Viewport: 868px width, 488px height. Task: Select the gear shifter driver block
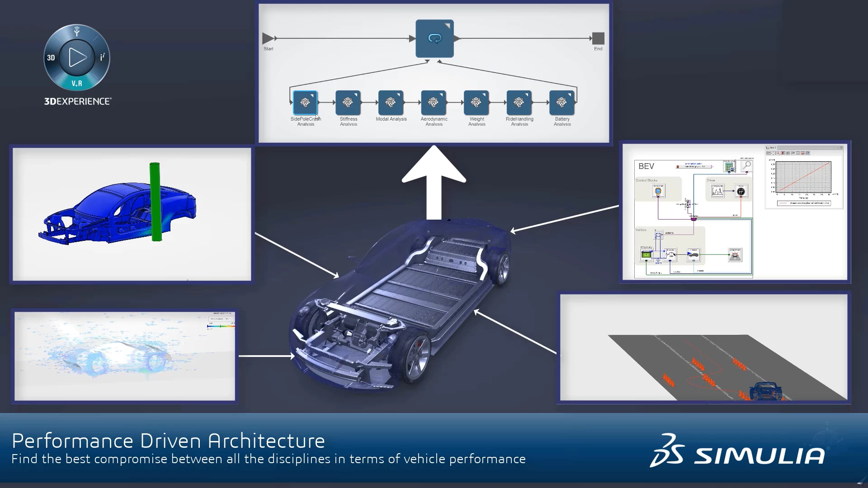(x=741, y=192)
